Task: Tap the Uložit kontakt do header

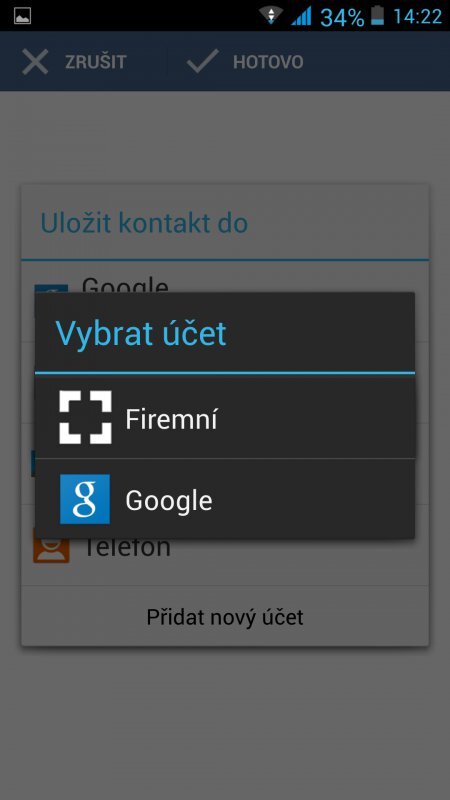Action: click(x=144, y=223)
